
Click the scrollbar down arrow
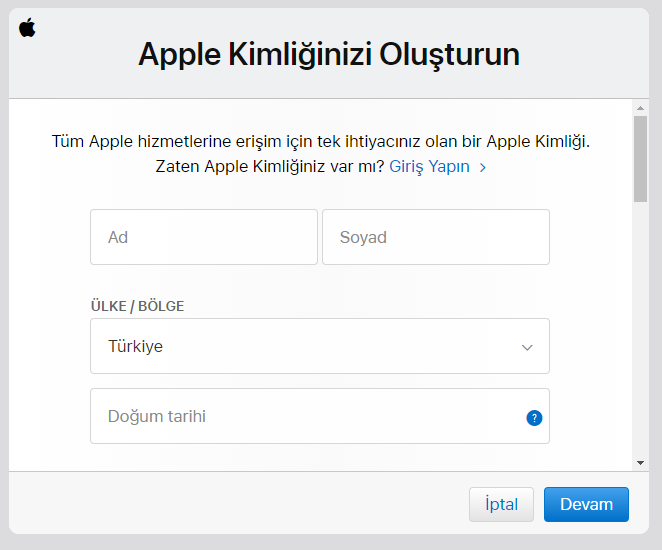640,462
